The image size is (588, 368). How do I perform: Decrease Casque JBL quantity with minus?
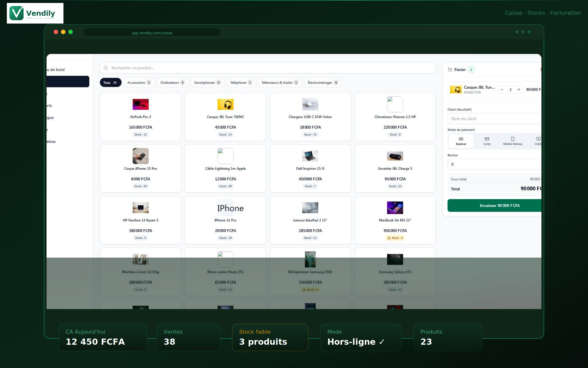click(x=502, y=90)
